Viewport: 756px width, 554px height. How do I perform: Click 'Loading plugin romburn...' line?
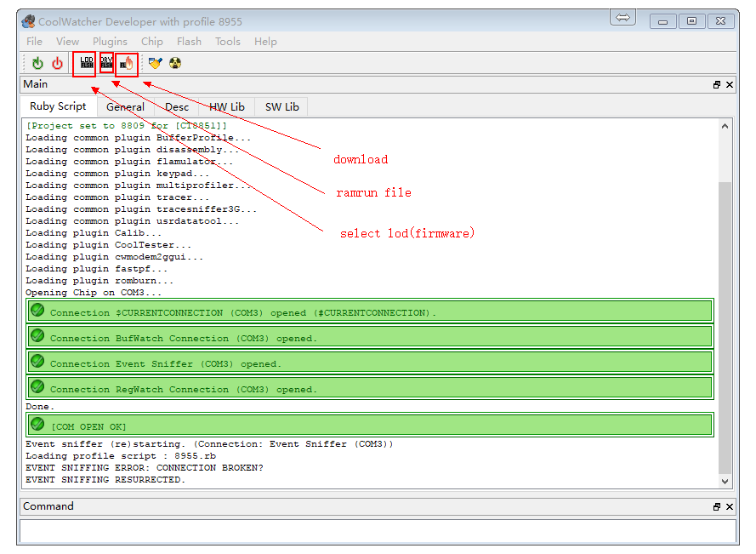coord(99,281)
